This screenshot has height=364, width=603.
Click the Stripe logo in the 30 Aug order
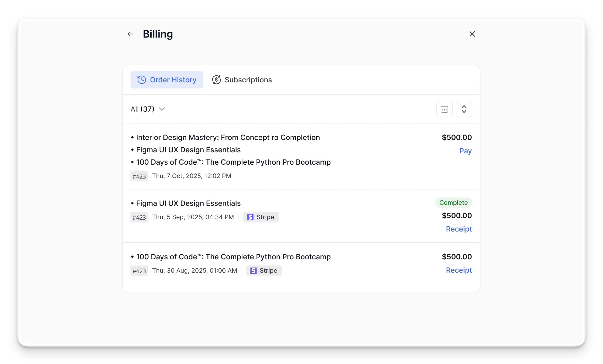pos(253,271)
